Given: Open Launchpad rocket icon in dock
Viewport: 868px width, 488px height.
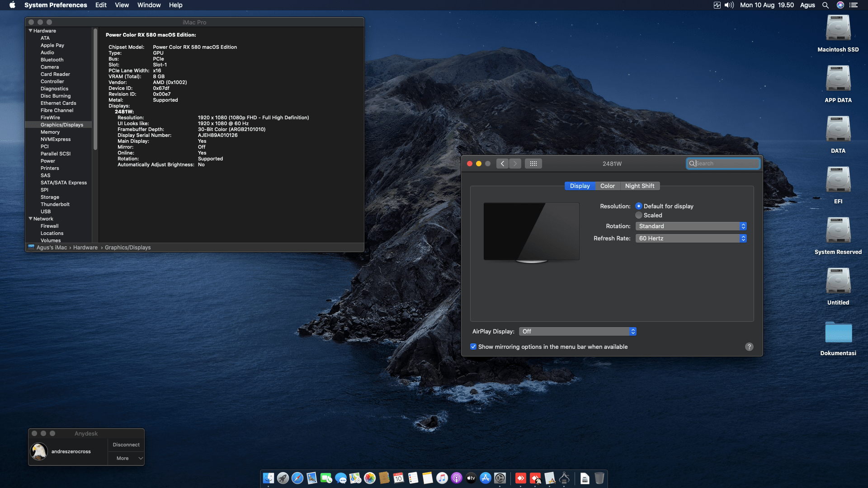Looking at the screenshot, I should tap(283, 478).
